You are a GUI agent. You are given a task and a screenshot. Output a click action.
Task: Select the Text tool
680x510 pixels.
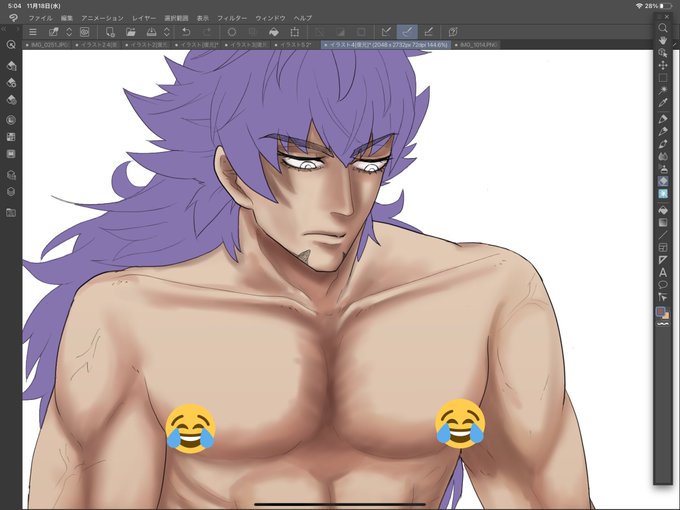tap(663, 273)
